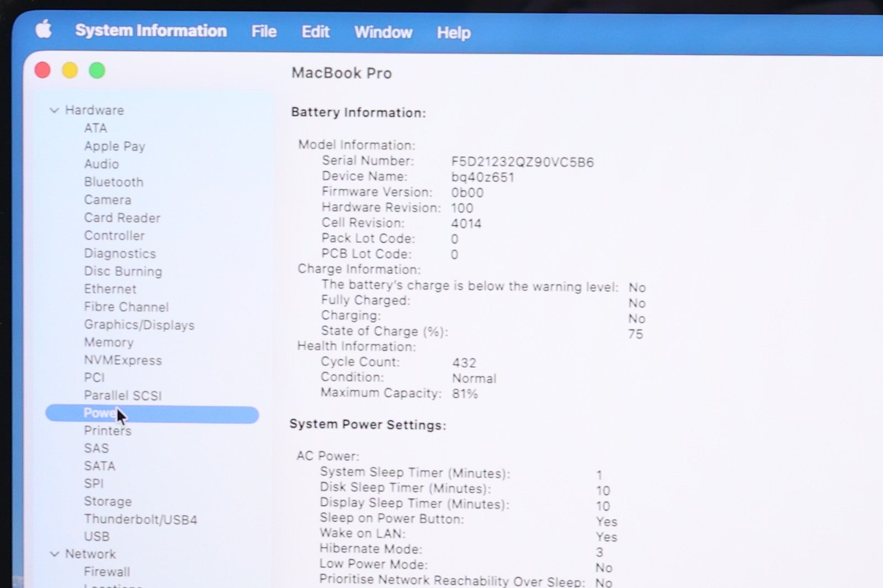Screen dimensions: 883x588
Task: Click the red close window button
Action: [42, 70]
